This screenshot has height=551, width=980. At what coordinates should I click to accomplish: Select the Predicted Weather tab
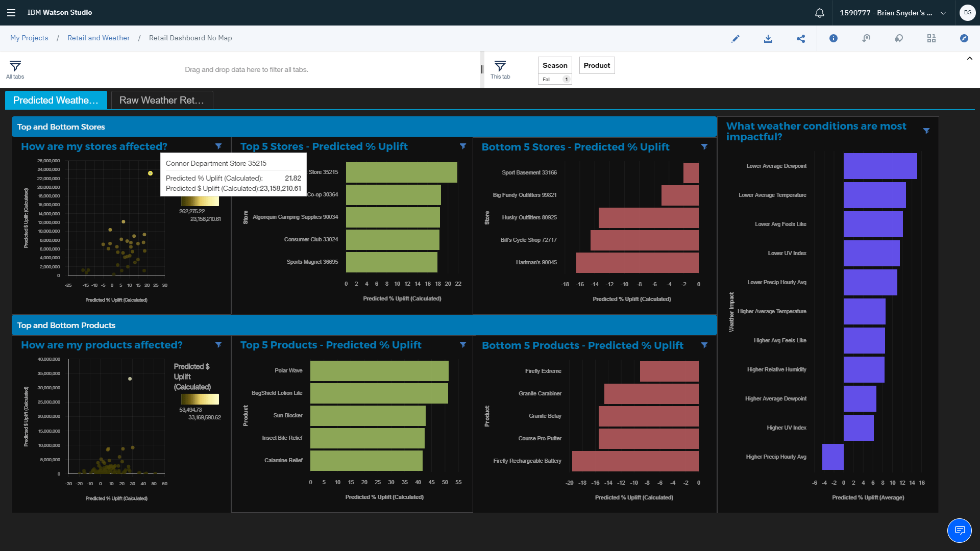click(x=56, y=100)
